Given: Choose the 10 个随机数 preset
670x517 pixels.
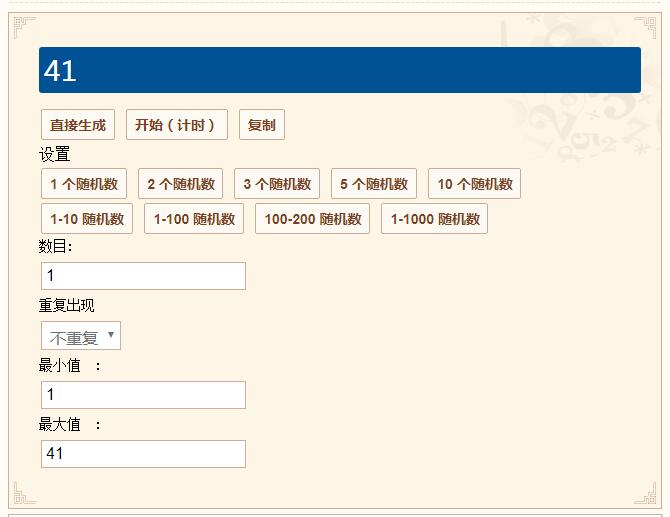Looking at the screenshot, I should pos(474,184).
